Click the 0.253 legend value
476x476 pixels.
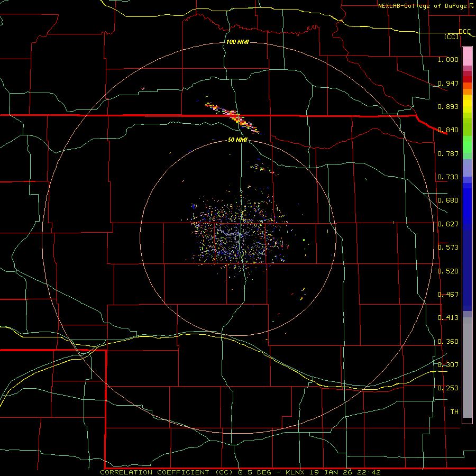[x=448, y=388]
